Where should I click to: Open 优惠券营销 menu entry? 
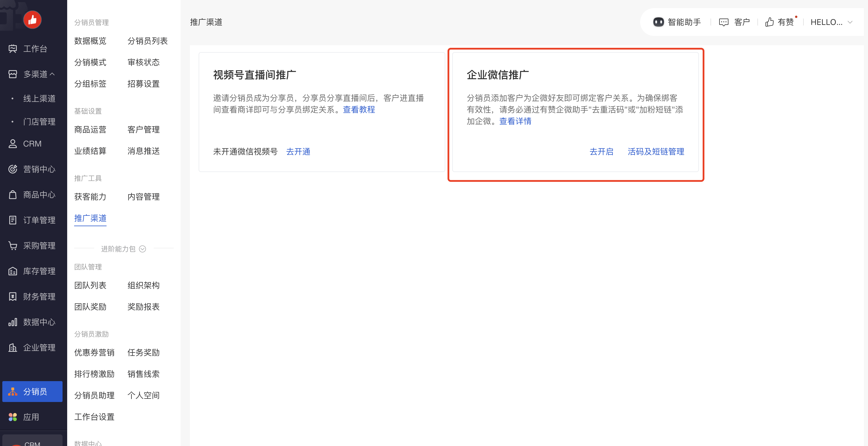(x=94, y=353)
